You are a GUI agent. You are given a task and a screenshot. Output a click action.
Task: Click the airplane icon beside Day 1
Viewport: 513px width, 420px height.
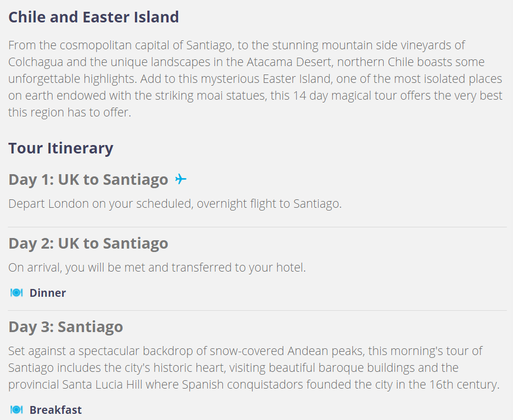[x=180, y=179]
